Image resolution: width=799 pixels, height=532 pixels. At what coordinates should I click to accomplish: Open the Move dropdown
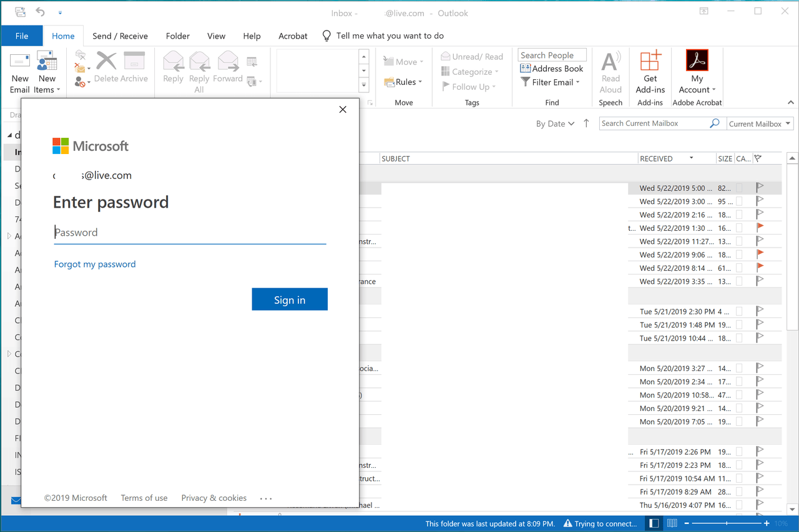(403, 62)
